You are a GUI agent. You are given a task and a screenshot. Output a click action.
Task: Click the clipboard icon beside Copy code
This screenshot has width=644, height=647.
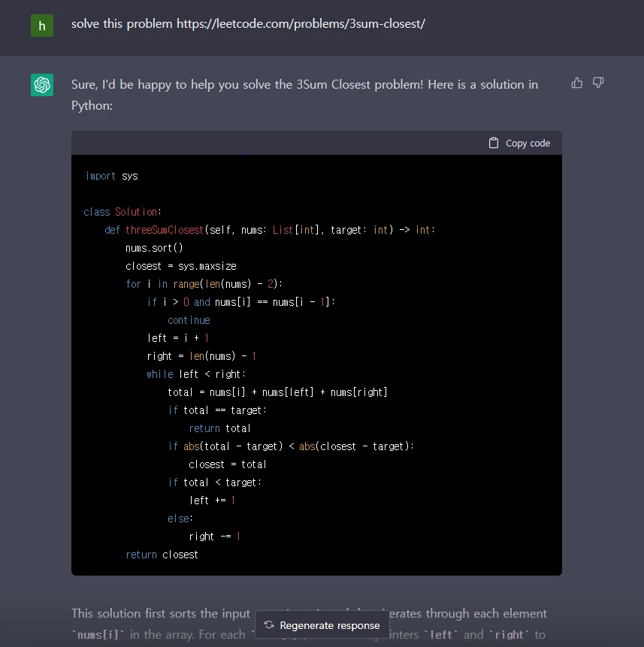(x=494, y=144)
